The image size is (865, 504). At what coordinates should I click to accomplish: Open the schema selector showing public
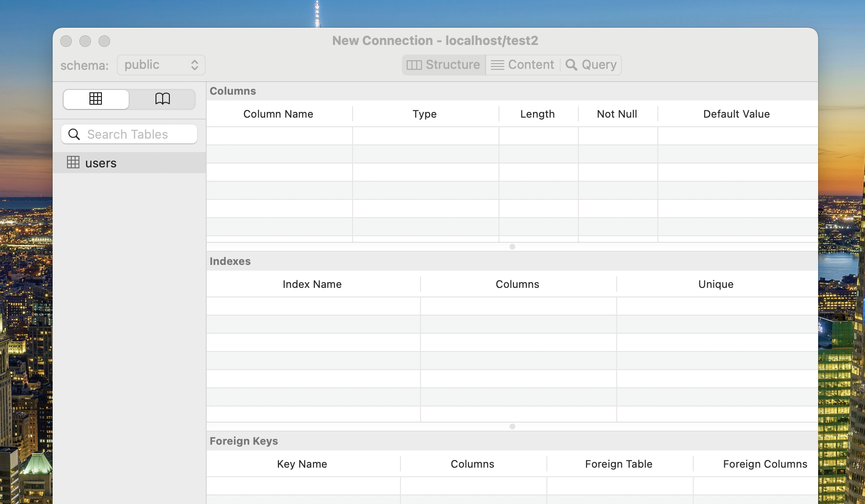tap(161, 65)
